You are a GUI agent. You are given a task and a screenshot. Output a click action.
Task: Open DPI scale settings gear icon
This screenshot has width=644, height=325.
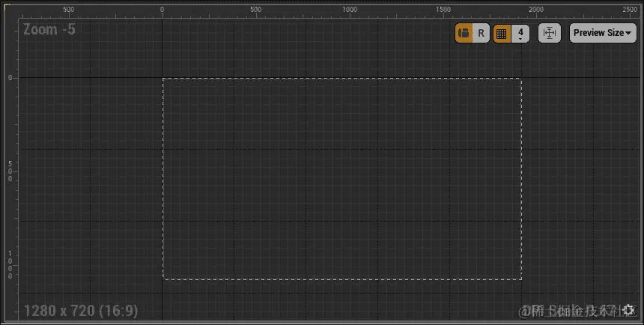(x=628, y=310)
